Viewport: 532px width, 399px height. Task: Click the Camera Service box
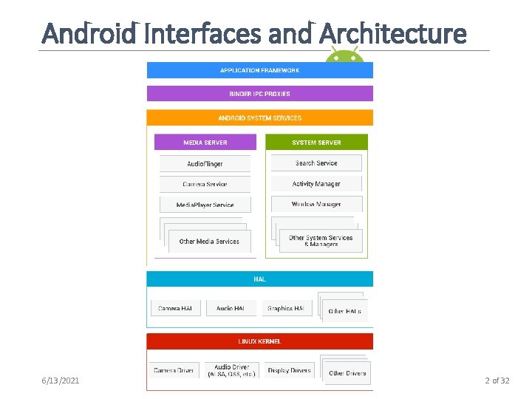coord(205,184)
